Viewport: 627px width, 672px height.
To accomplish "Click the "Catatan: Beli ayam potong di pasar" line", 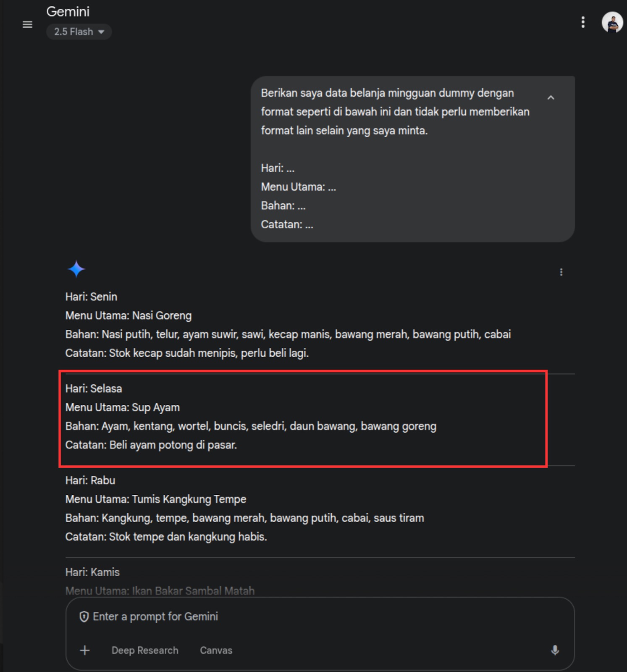I will pyautogui.click(x=151, y=445).
